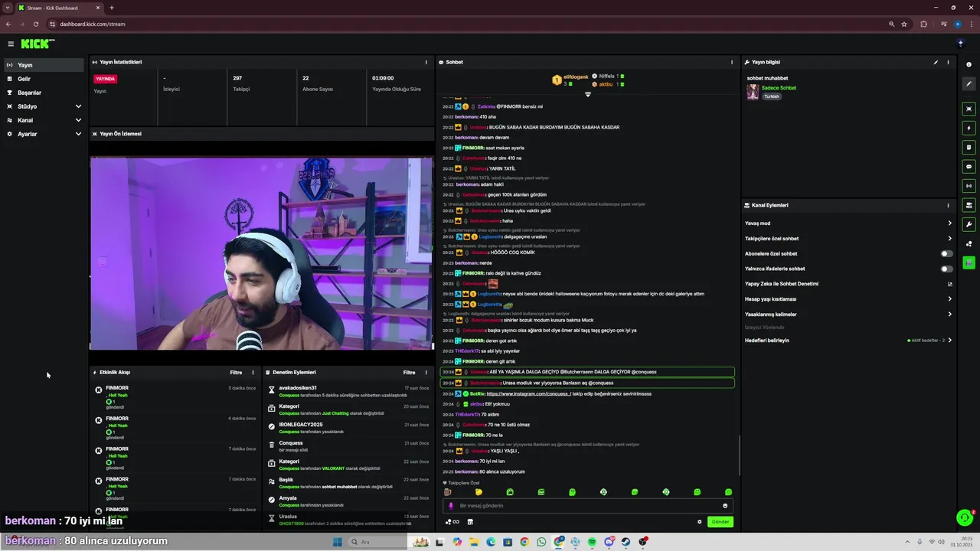Select Sadece Sohbet category link
The height and width of the screenshot is (551, 980).
click(779, 88)
